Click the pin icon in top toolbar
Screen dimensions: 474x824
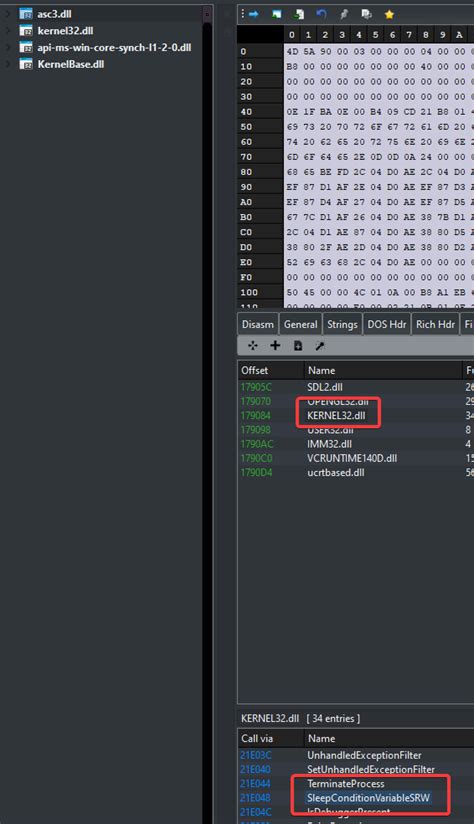(344, 14)
